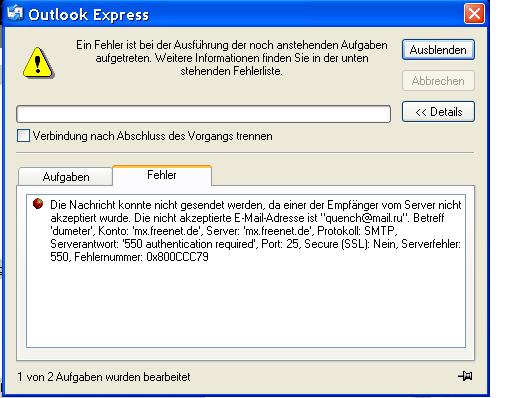The width and height of the screenshot is (512, 398).
Task: Click the '1 von 2 Aufgaben wurden bearbeitet' status text
Action: tap(104, 377)
